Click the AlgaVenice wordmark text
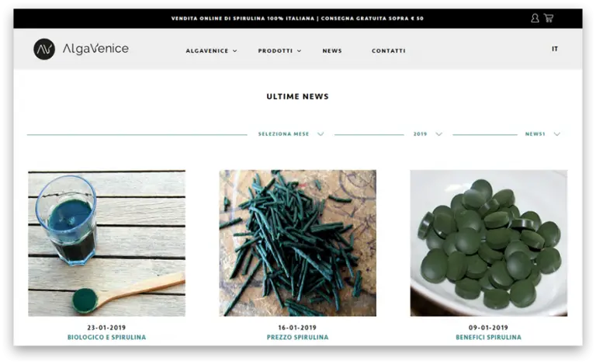 coord(95,49)
